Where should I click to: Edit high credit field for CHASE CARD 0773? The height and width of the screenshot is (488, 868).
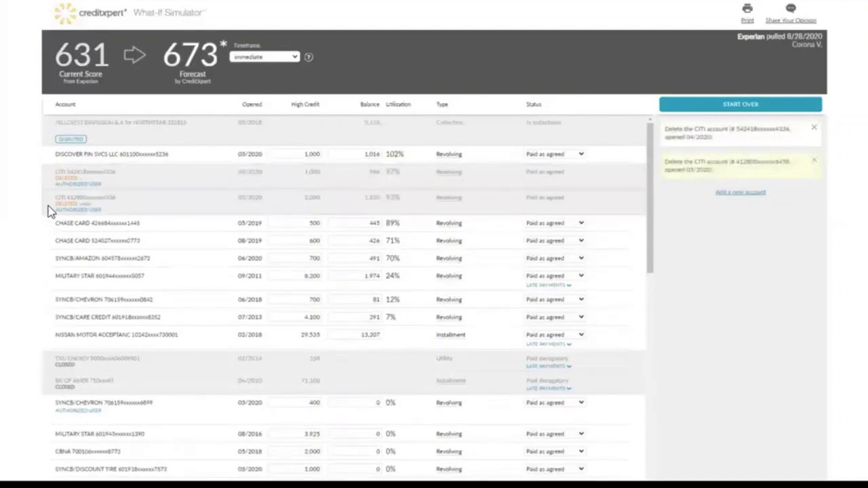pyautogui.click(x=296, y=241)
